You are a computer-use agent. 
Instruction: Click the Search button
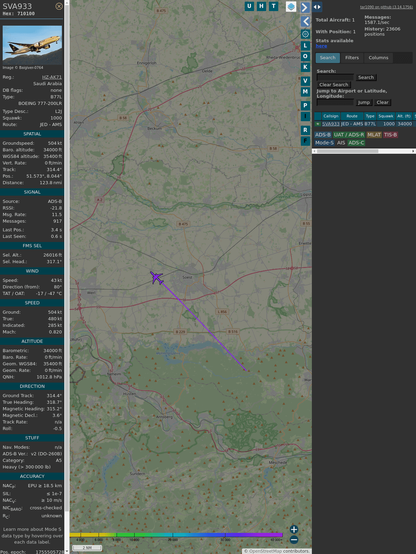pyautogui.click(x=366, y=77)
